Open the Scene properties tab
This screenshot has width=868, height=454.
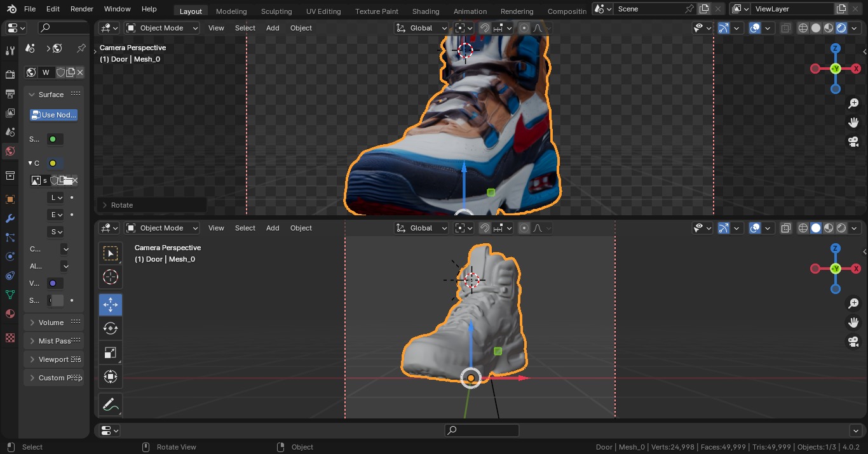point(10,131)
